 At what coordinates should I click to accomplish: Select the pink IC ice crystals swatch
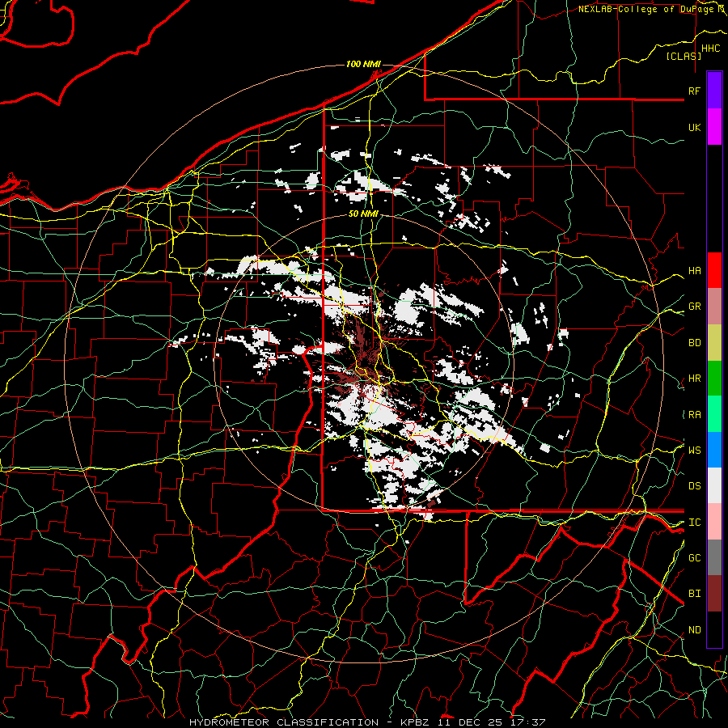pos(714,522)
